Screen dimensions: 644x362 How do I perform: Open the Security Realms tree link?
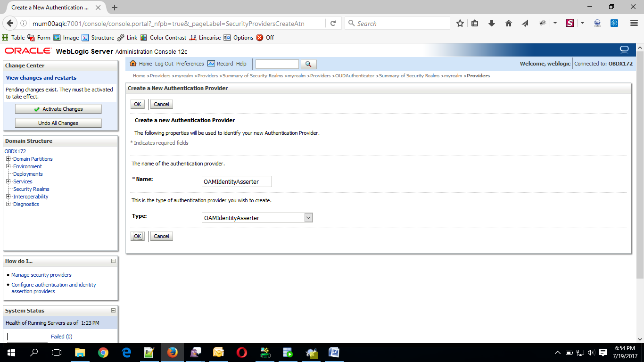(31, 189)
